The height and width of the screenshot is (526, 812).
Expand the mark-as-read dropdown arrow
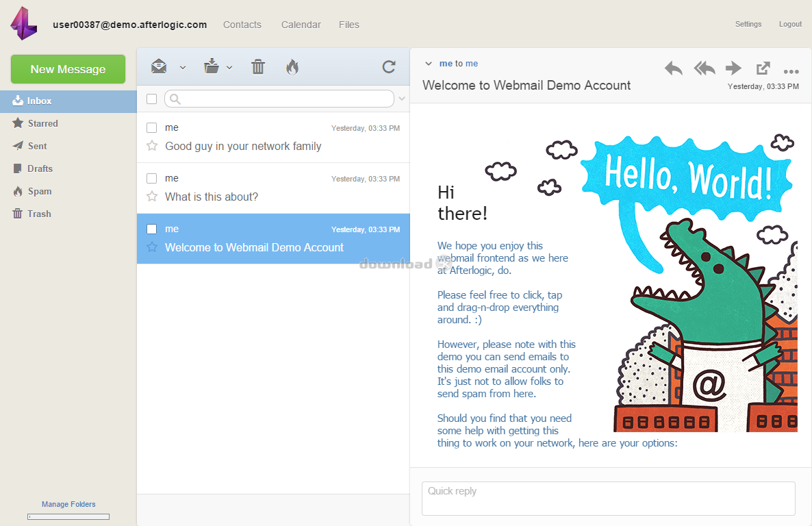[x=183, y=67]
